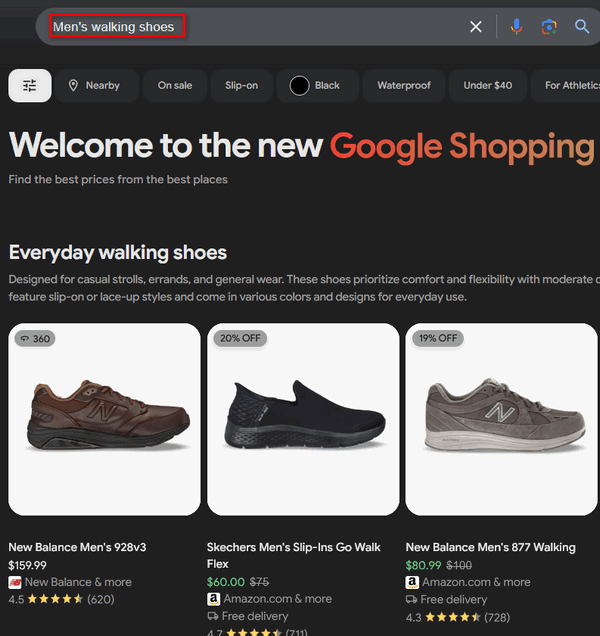Toggle the Nearby filter chip

pyautogui.click(x=94, y=86)
